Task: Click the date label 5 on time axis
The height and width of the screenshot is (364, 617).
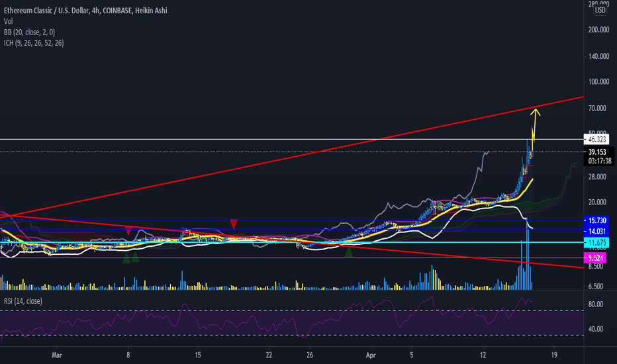Action: 412,355
